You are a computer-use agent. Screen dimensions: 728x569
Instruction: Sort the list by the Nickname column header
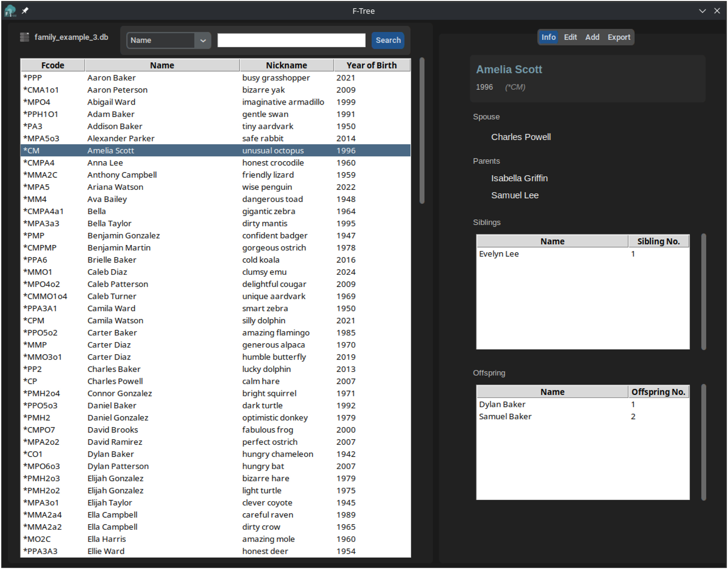[x=286, y=65]
